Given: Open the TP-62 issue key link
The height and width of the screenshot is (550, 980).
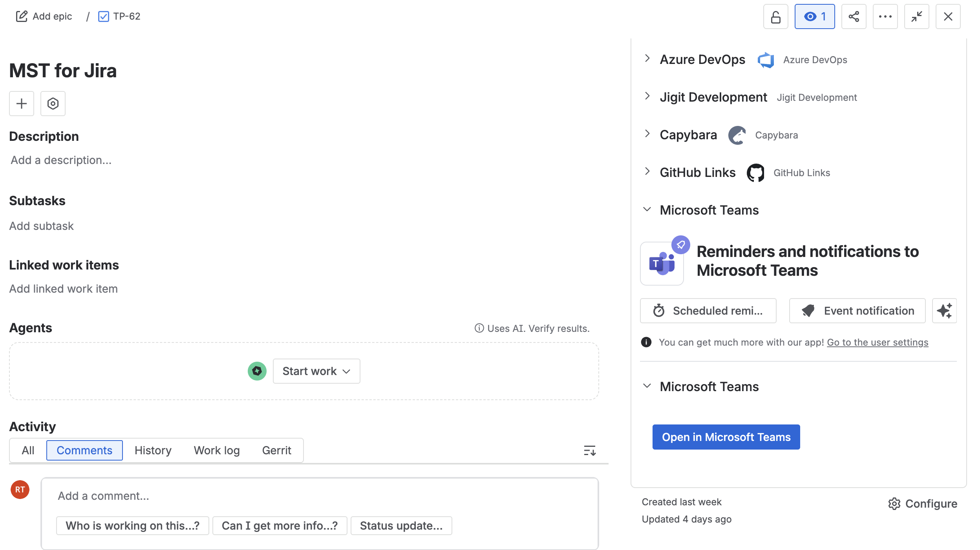Looking at the screenshot, I should pos(126,16).
